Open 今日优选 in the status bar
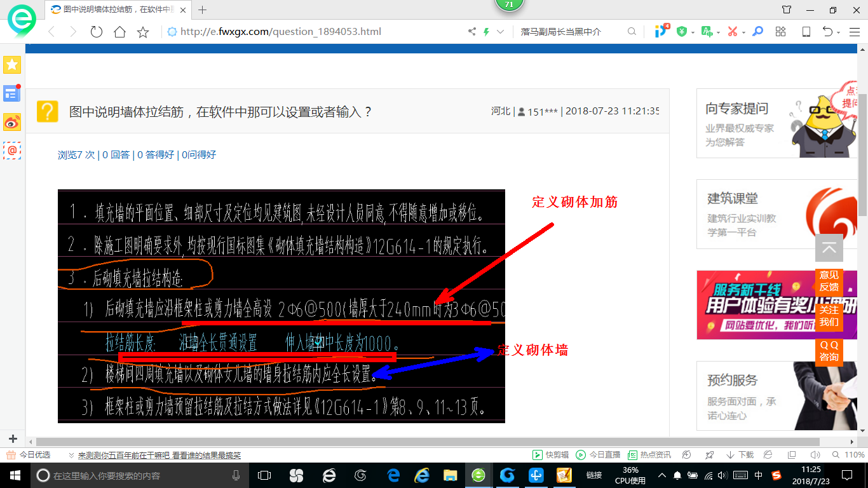The height and width of the screenshot is (488, 868). point(29,455)
